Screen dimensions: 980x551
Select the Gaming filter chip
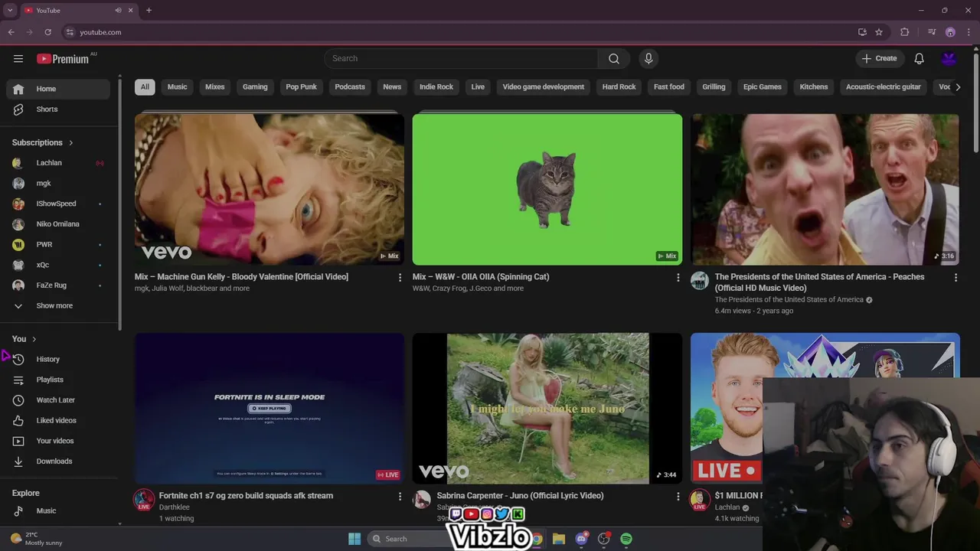(255, 86)
